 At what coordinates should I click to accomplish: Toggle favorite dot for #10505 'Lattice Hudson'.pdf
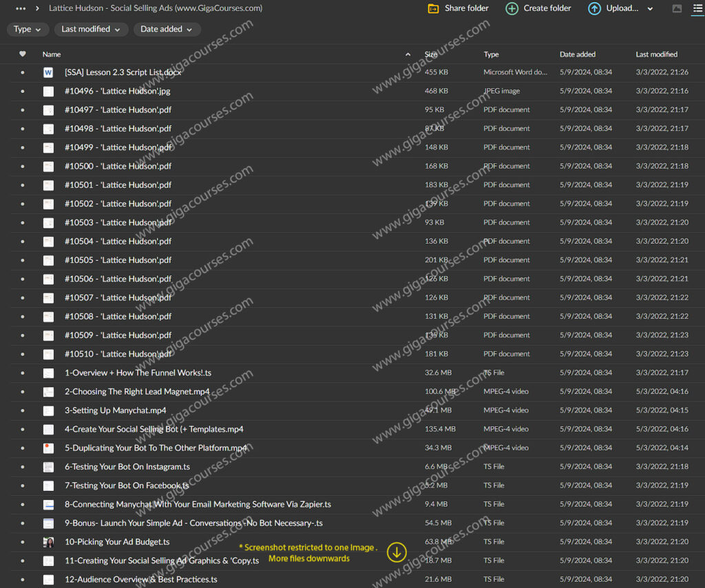(x=22, y=260)
